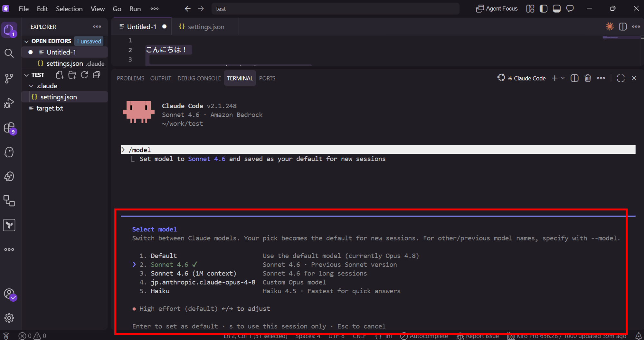Viewport: 644px width, 340px height.
Task: Open the lightning hooks icon in activity bar
Action: [9, 176]
